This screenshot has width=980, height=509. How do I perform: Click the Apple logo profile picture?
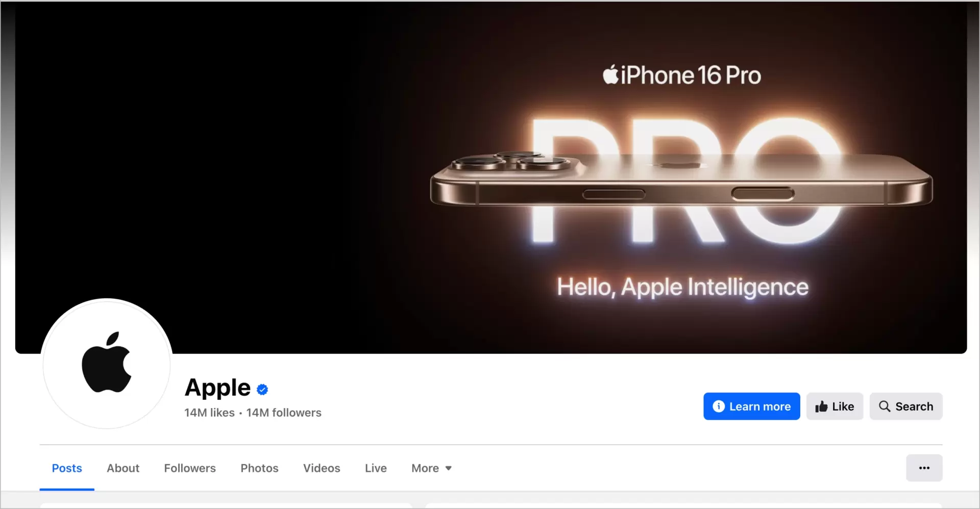tap(107, 364)
